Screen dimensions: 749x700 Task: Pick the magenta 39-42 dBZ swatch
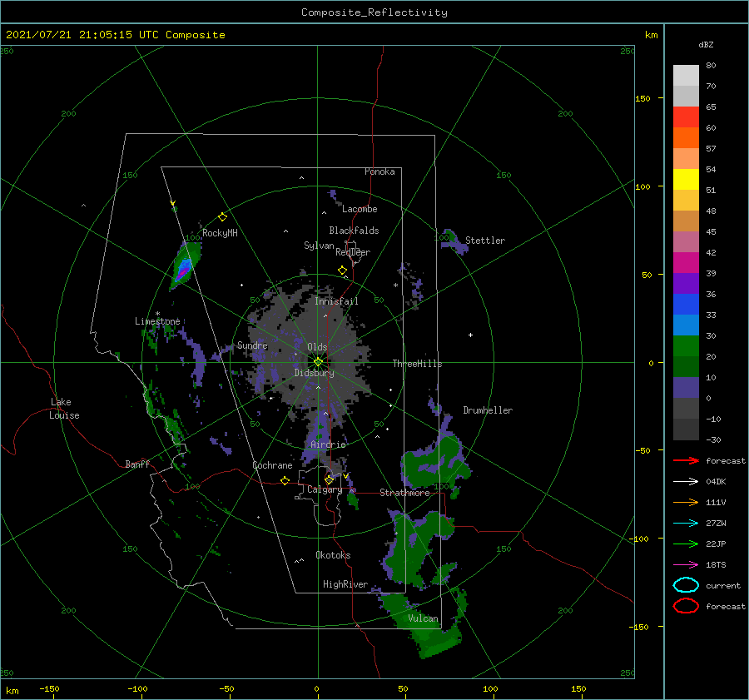point(686,263)
